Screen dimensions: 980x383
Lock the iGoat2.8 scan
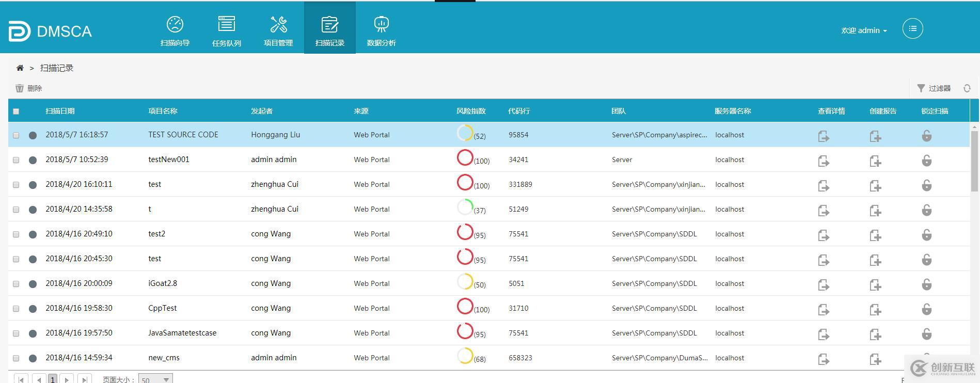pyautogui.click(x=927, y=284)
